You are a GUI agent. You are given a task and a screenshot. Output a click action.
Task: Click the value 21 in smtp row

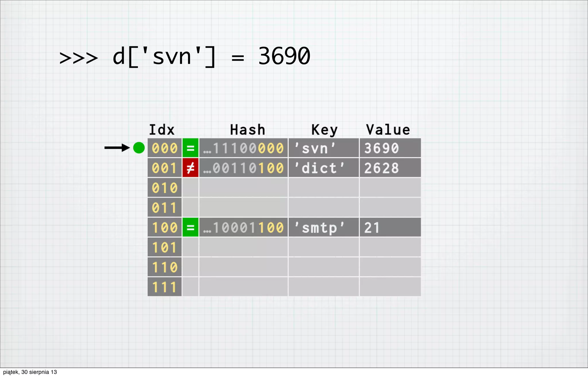click(x=372, y=228)
